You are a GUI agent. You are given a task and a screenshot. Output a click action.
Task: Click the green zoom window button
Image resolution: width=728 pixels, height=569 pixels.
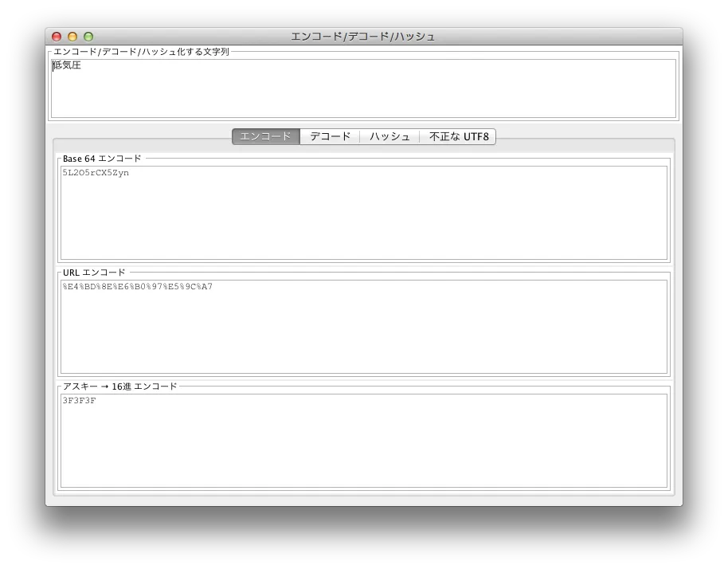(88, 37)
